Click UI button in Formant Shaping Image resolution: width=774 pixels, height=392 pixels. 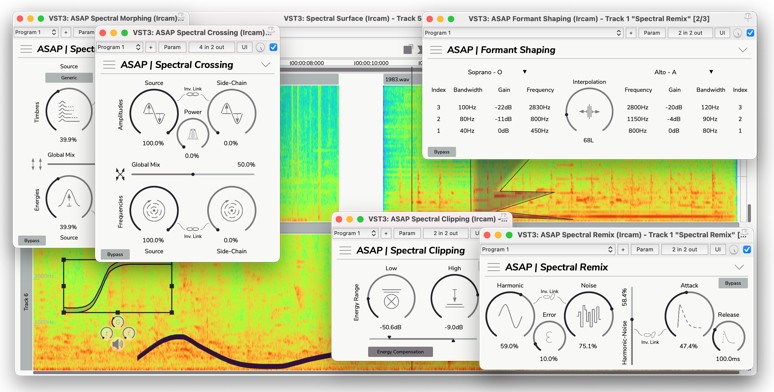tap(722, 33)
